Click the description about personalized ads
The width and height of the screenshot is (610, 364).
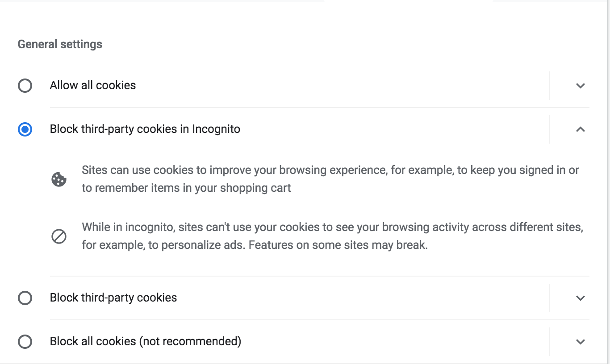[333, 236]
